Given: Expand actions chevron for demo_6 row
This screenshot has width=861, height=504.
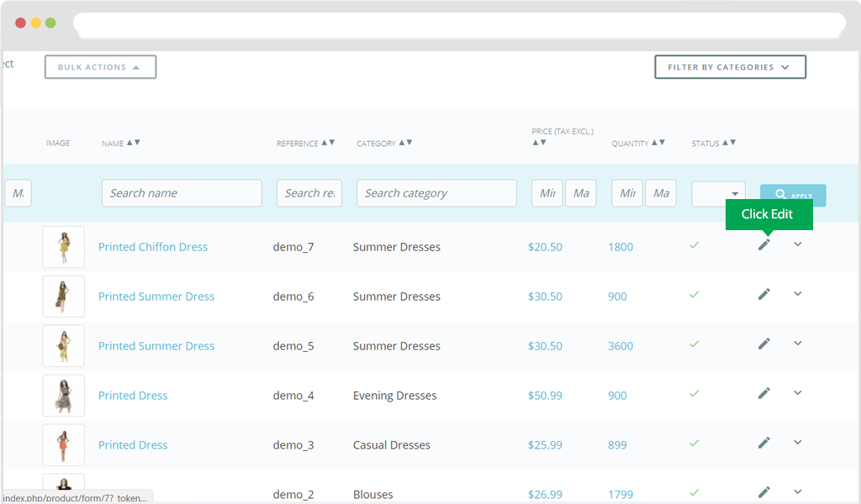Looking at the screenshot, I should tap(798, 293).
